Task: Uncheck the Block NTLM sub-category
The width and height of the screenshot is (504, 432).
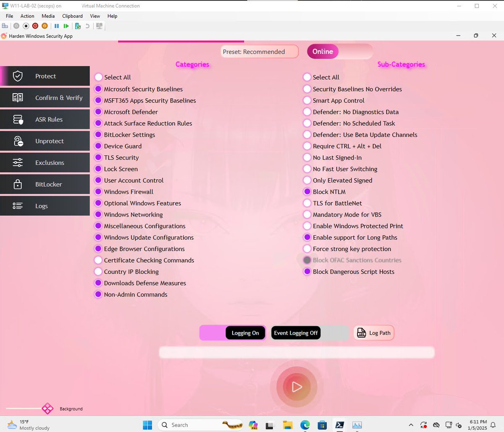Action: click(325, 191)
